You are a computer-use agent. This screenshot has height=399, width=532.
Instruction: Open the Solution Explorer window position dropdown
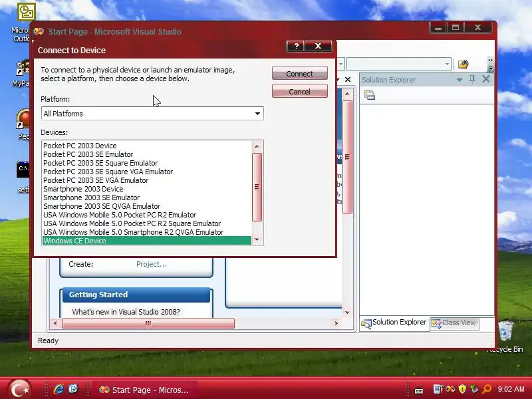(460, 80)
